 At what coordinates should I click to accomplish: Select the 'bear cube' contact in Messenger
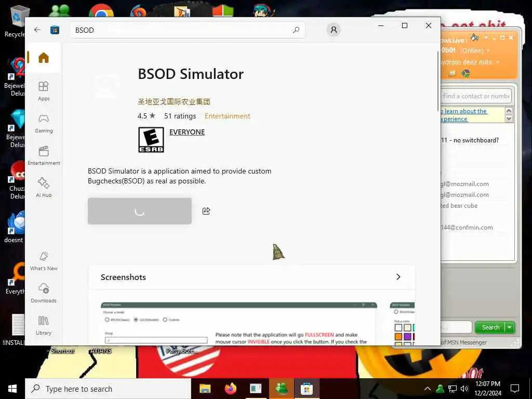tap(459, 206)
